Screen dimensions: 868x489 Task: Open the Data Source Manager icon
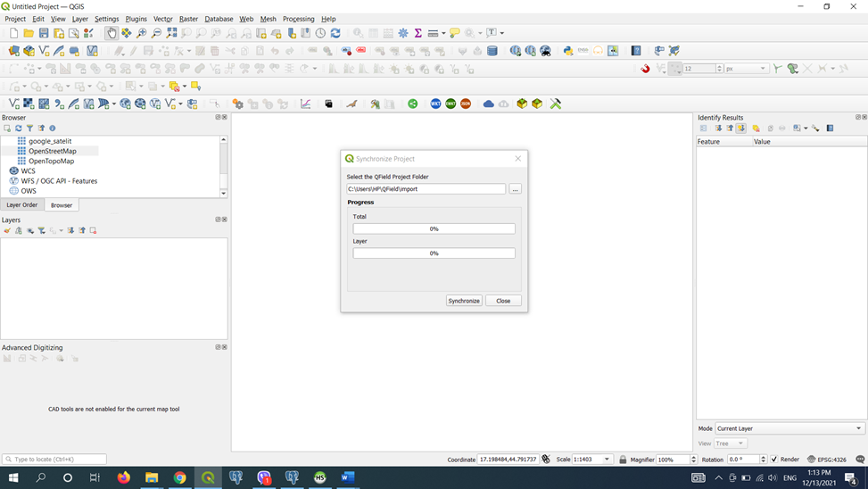[x=14, y=51]
